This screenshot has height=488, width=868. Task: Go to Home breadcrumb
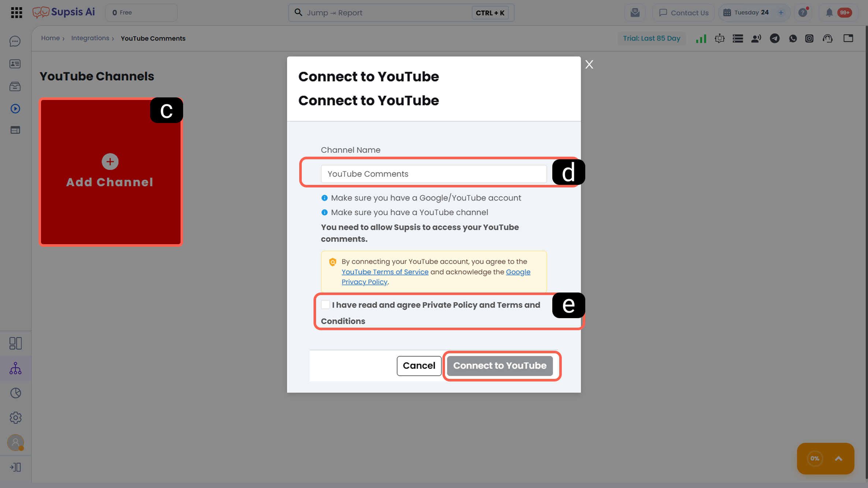coord(50,38)
